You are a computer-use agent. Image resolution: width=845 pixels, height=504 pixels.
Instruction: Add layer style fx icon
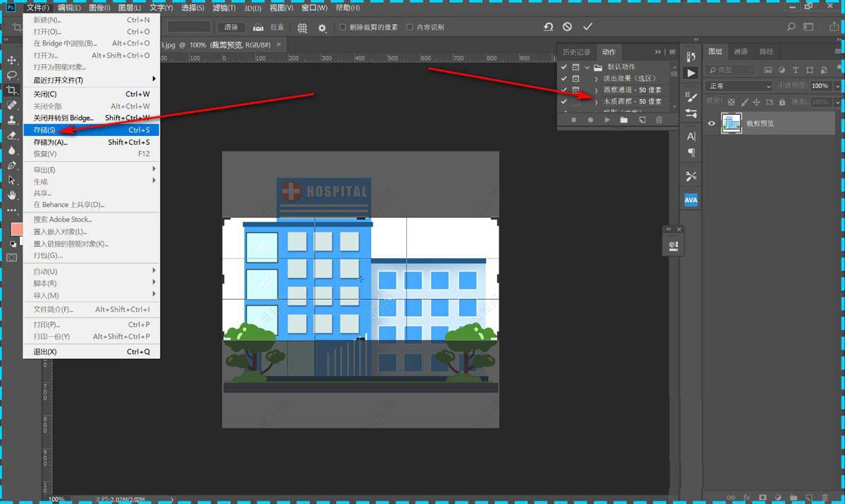745,498
